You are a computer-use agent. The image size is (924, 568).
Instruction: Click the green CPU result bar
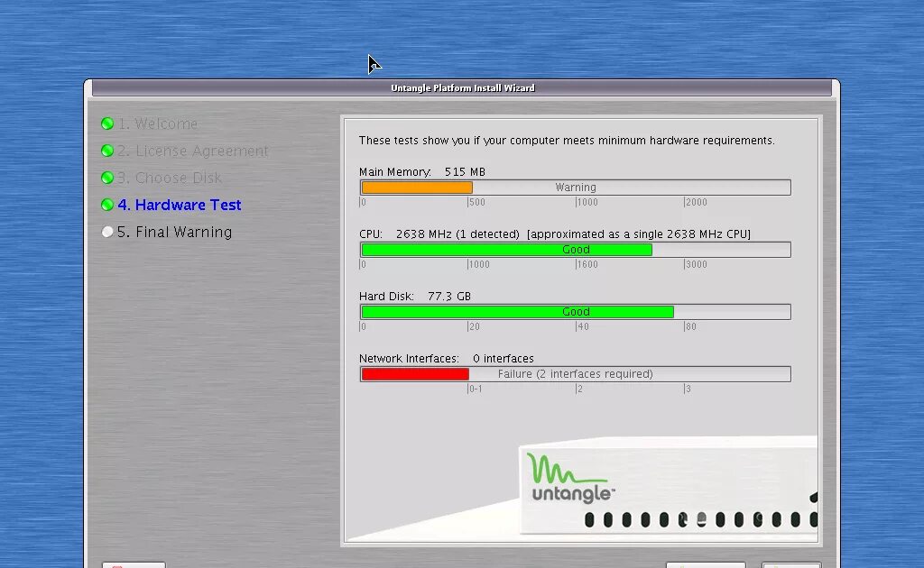(x=507, y=250)
